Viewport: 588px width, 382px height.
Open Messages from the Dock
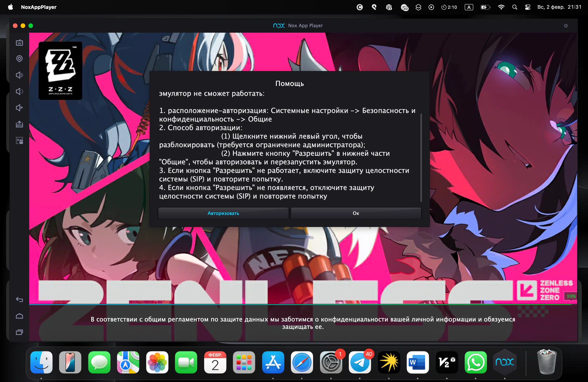(x=99, y=362)
